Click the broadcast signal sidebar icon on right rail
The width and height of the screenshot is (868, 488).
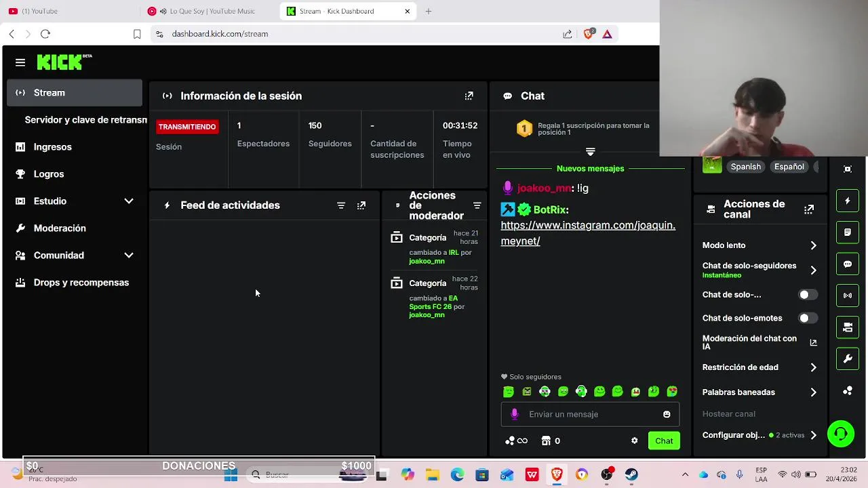coord(848,296)
